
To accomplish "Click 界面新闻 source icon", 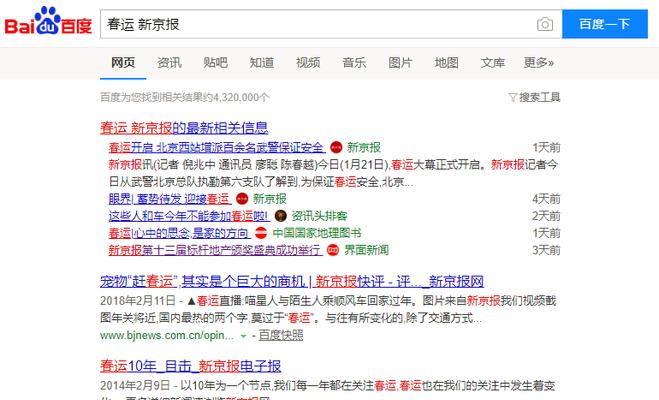I will tap(333, 250).
